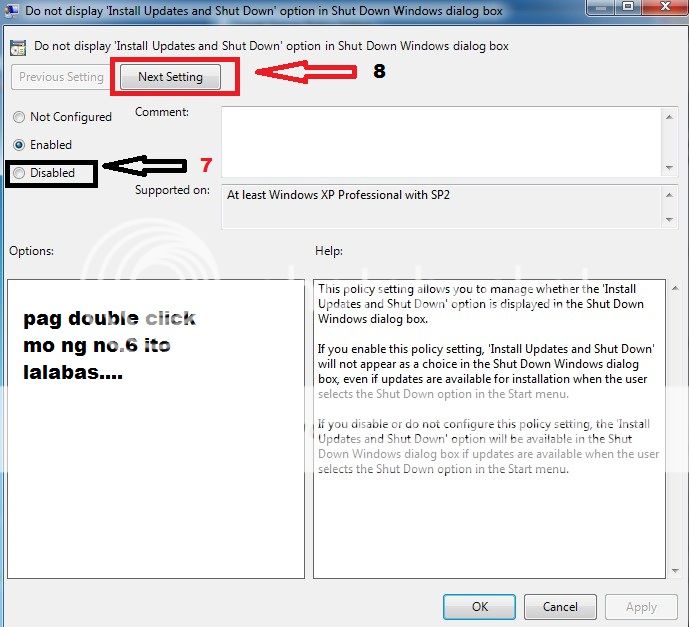689x627 pixels.
Task: Cancel the policy changes
Action: pyautogui.click(x=560, y=606)
